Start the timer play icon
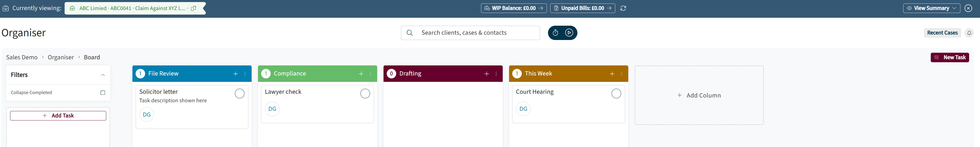 click(x=569, y=33)
